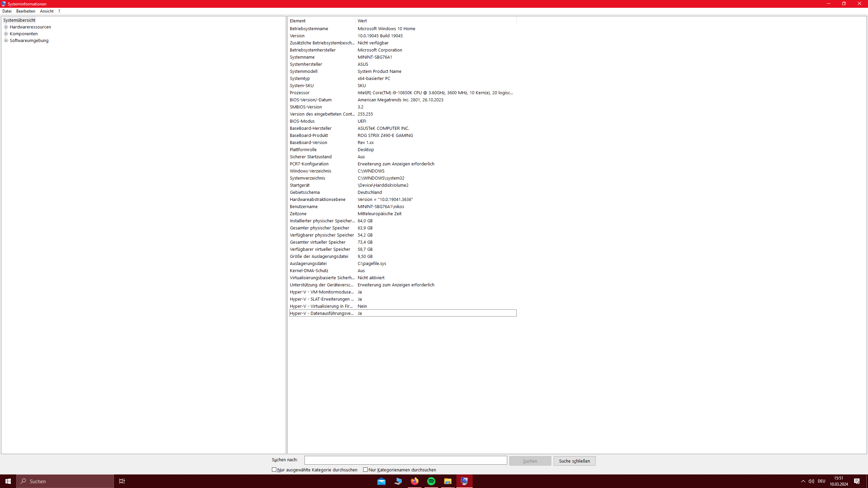Expand the Hardwareressourcen tree node
Viewport: 868px width, 488px height.
pos(6,27)
